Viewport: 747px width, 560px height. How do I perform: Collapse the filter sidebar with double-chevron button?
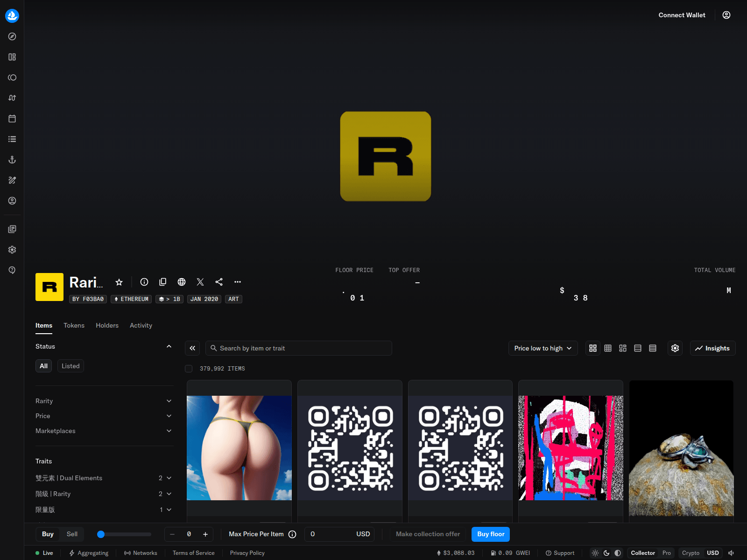(x=192, y=348)
